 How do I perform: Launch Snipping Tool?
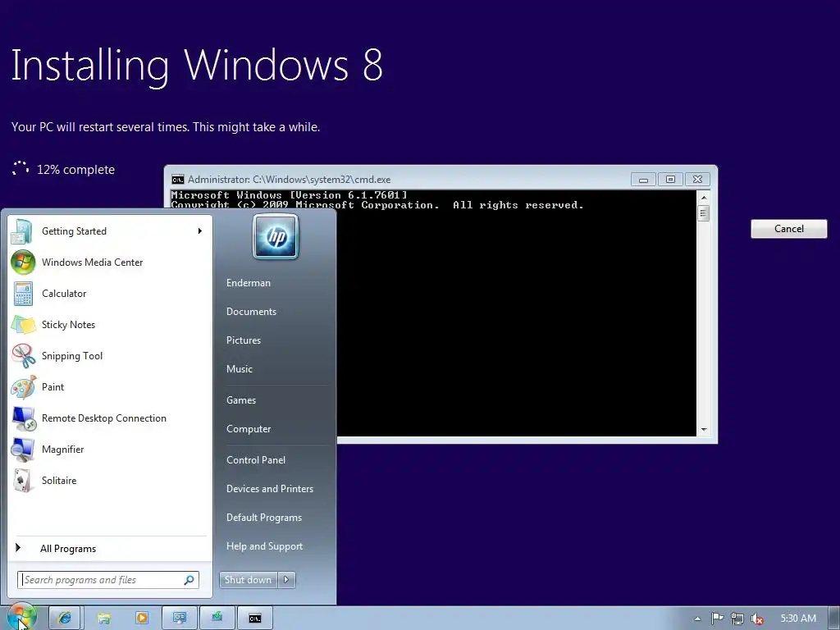[x=110, y=356]
